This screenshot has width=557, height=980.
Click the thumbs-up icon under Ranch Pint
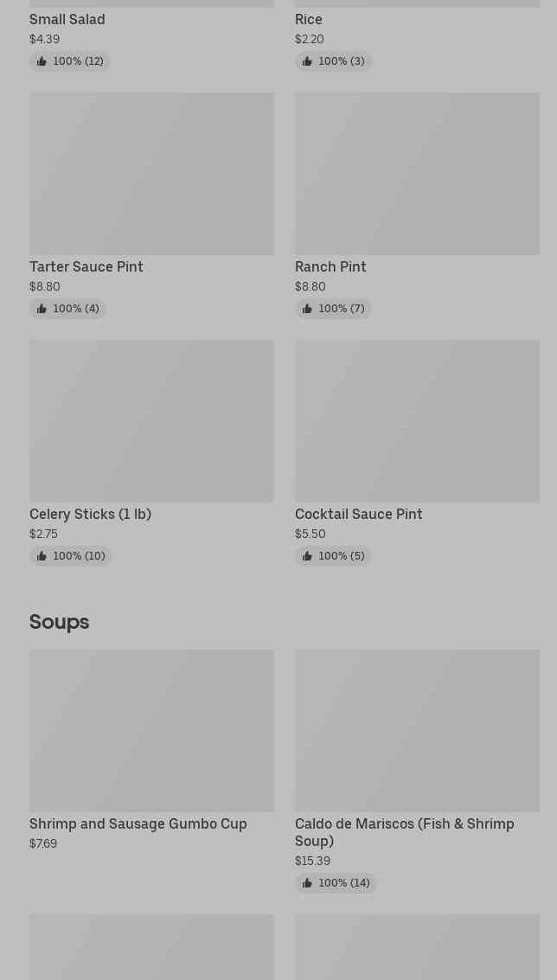pos(307,309)
